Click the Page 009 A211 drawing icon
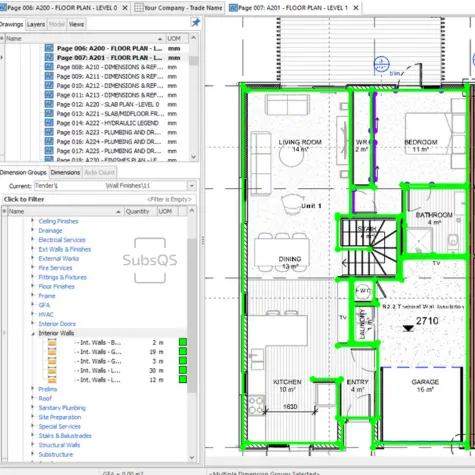The height and width of the screenshot is (475, 475). (49, 76)
